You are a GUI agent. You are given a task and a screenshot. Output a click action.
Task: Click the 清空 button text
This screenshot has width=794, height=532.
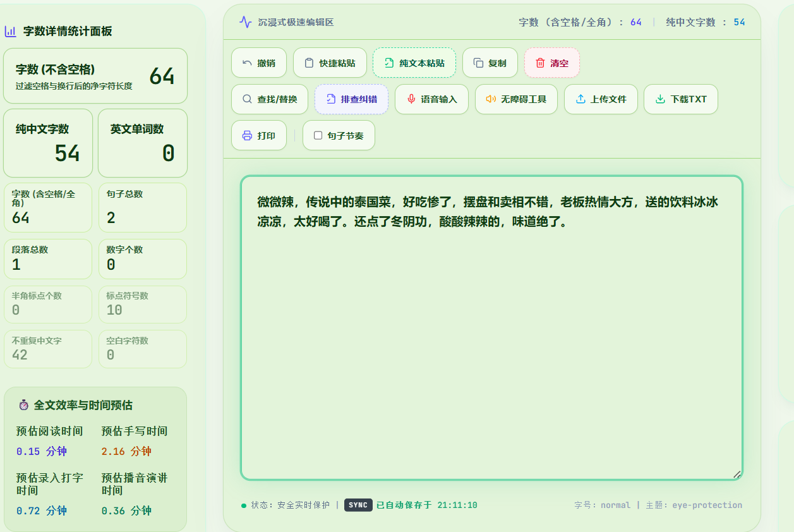pyautogui.click(x=559, y=63)
